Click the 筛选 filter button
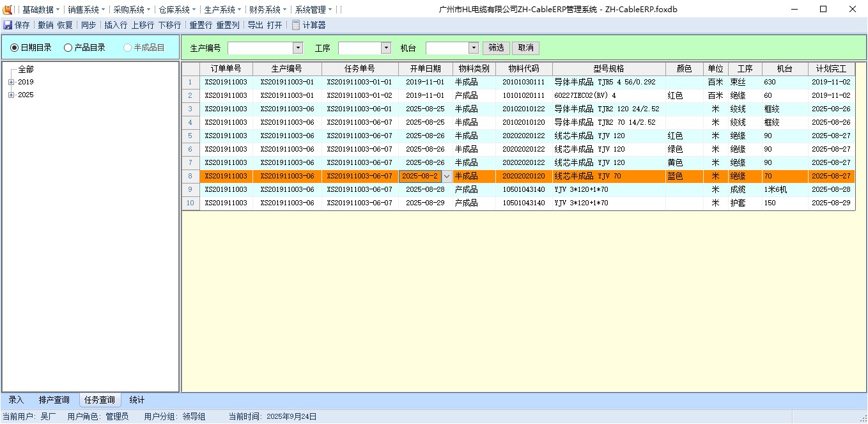868x424 pixels. [496, 48]
